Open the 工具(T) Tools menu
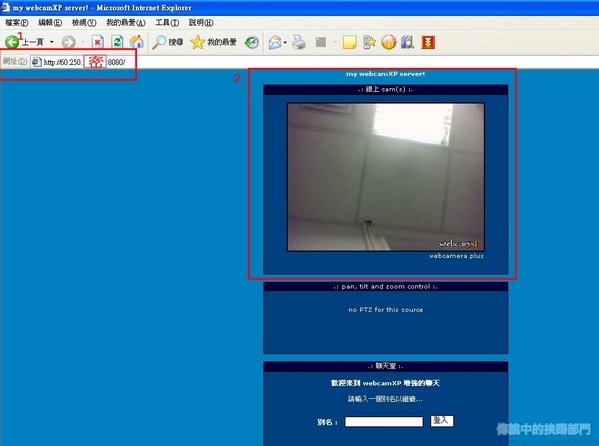The image size is (599, 446). (x=167, y=23)
